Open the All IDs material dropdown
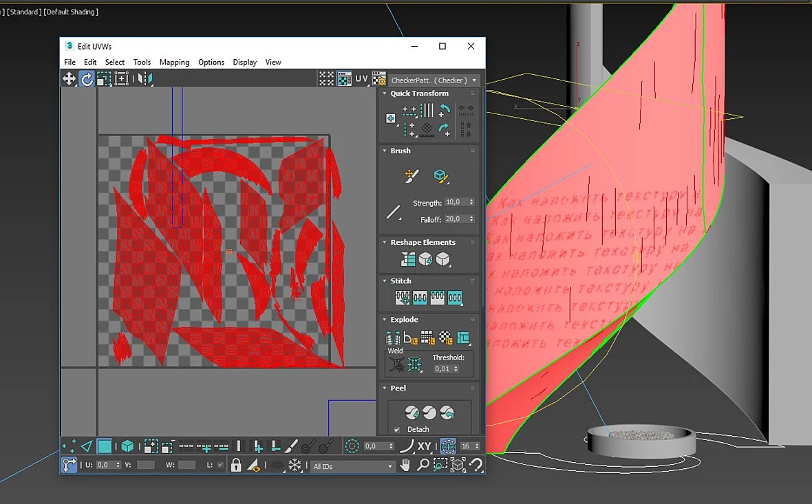 (352, 466)
